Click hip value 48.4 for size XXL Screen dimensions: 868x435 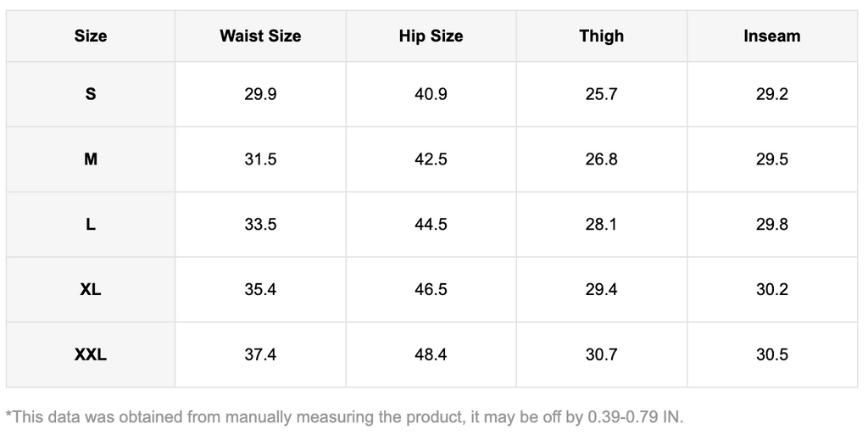click(431, 354)
